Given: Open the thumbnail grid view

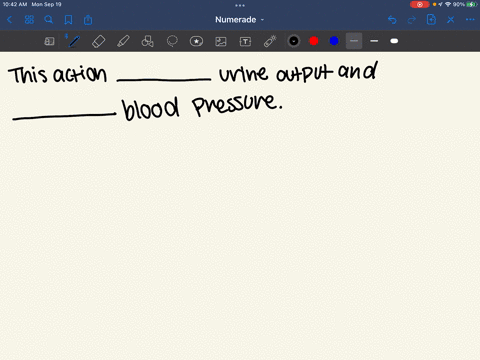Looking at the screenshot, I should (29, 20).
